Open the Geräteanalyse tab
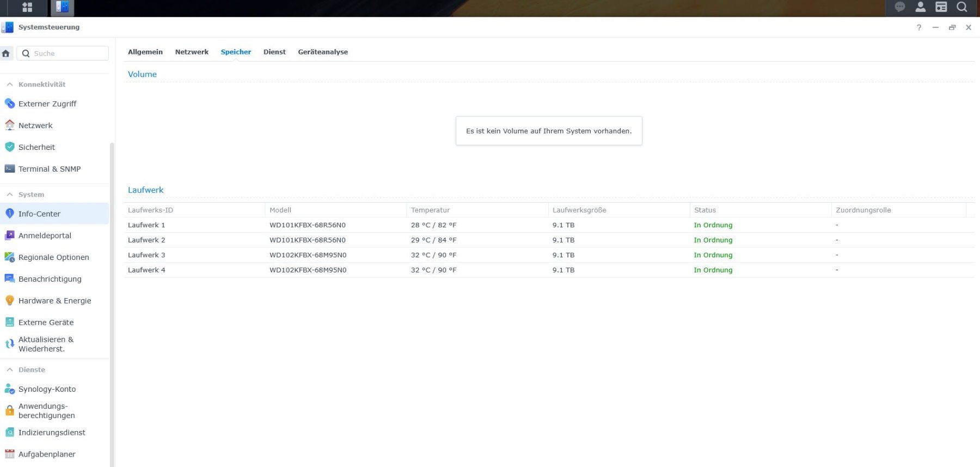The width and height of the screenshot is (980, 467). (323, 52)
